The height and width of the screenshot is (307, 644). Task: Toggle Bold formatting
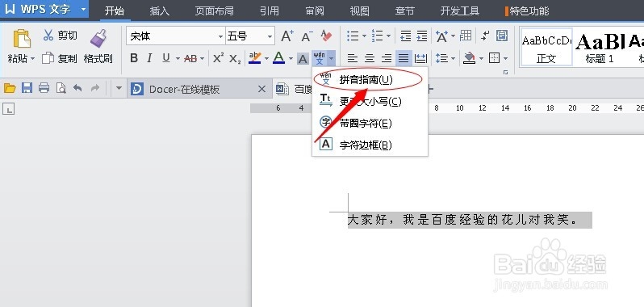134,58
